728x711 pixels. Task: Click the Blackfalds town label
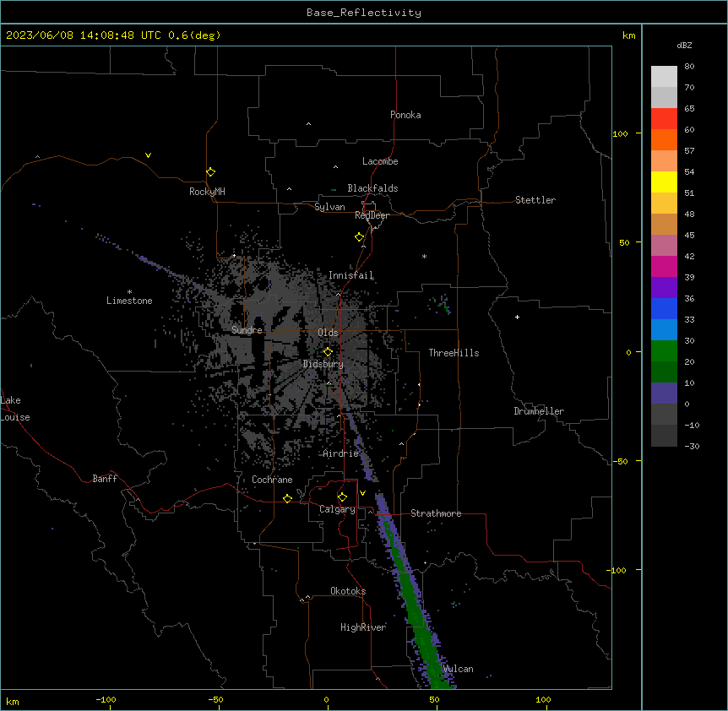[x=372, y=188]
